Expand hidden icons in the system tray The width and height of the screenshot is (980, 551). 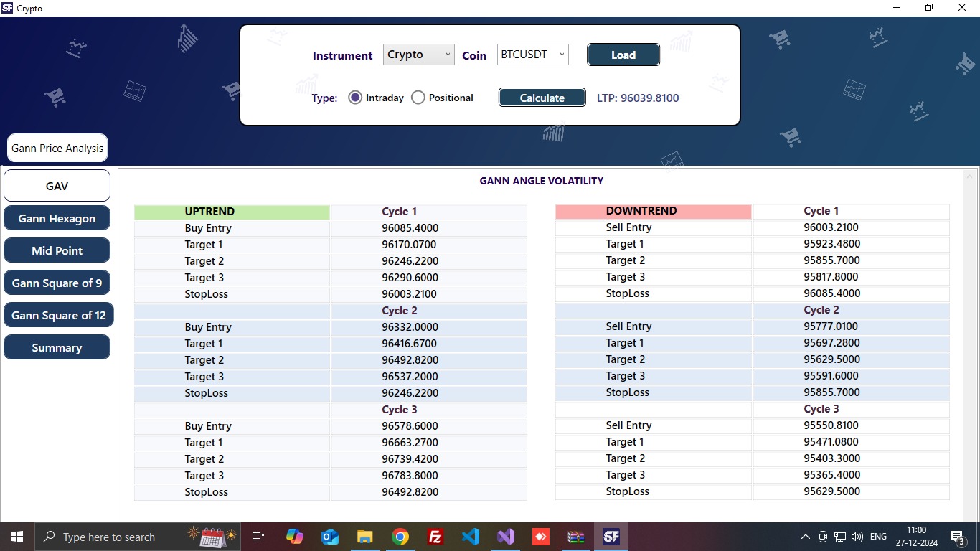[805, 537]
